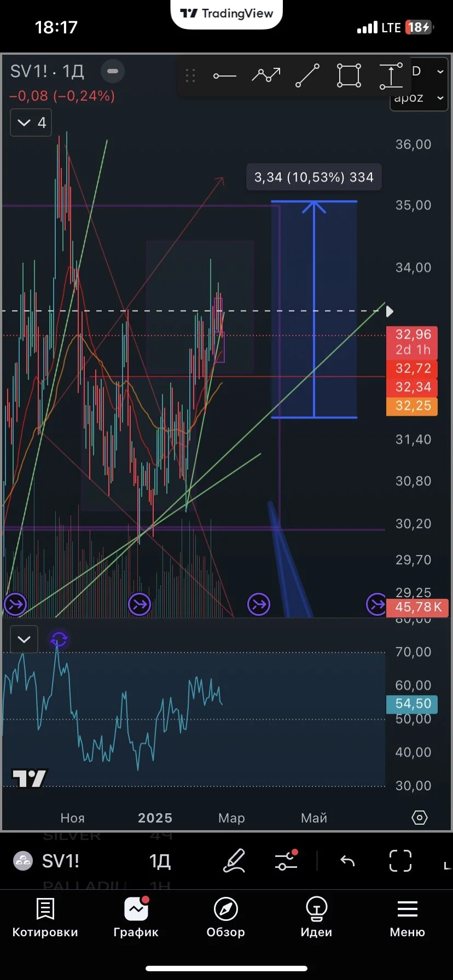Tap the 45,78K volume label
This screenshot has height=980, width=453.
coord(417,607)
